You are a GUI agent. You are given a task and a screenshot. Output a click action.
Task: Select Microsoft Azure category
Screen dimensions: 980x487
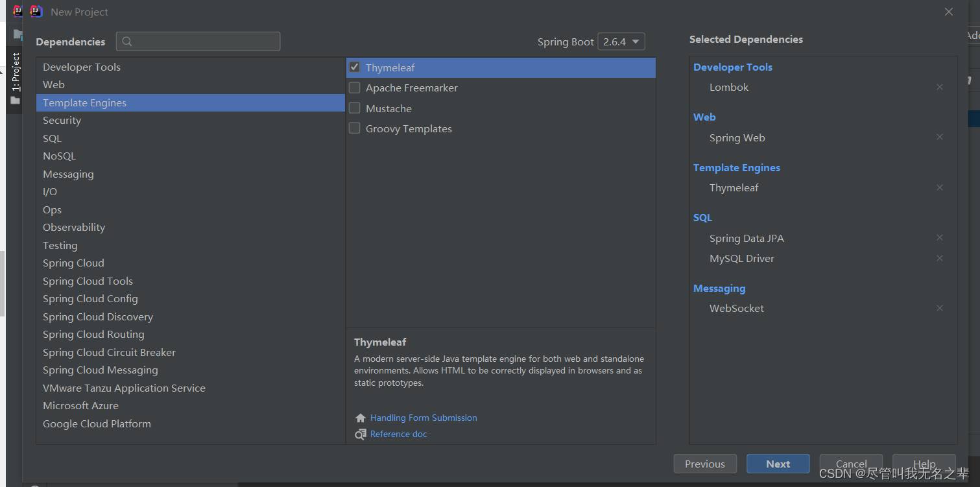point(191,405)
